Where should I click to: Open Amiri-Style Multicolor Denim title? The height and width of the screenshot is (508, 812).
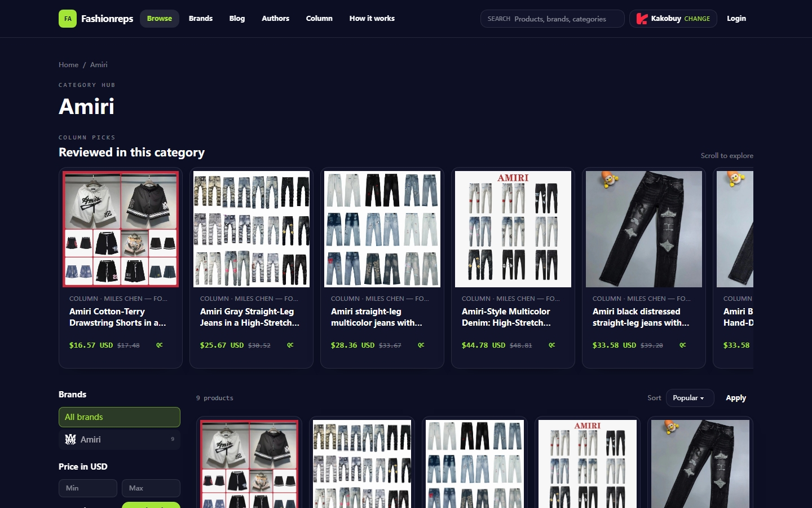click(506, 317)
